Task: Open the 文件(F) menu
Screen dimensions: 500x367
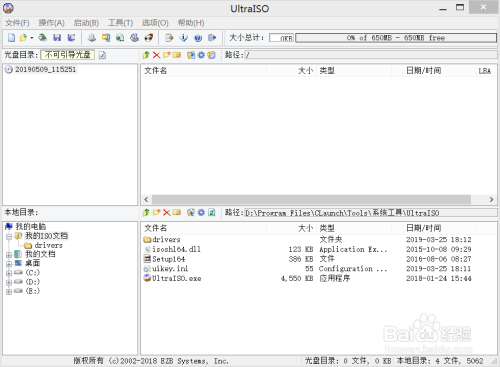Action: (17, 23)
